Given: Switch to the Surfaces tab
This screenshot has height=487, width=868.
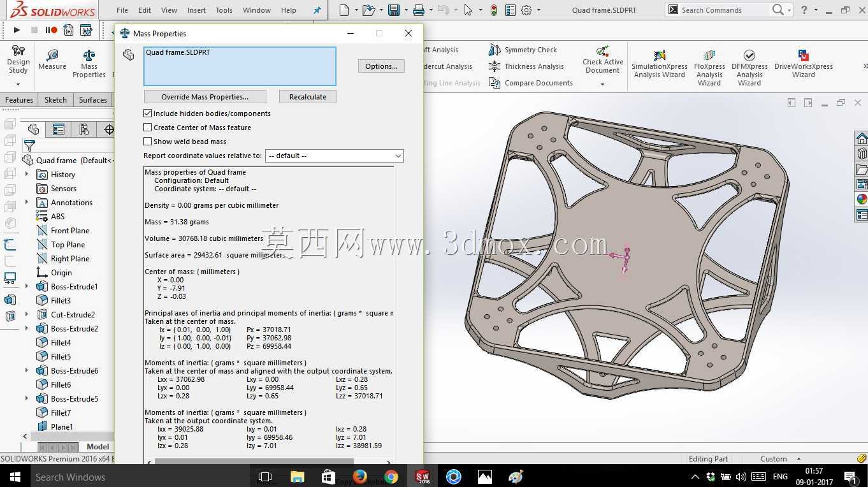Looking at the screenshot, I should coord(93,100).
